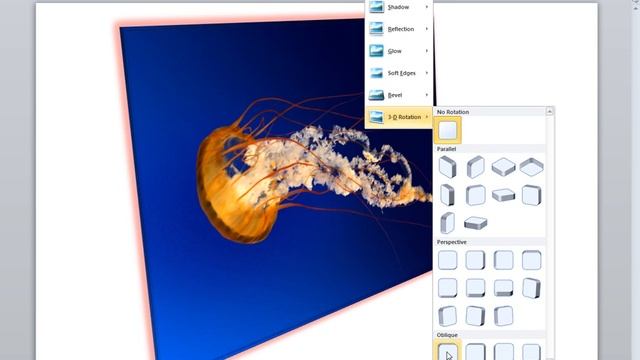Apply Oblique Top Left rotation preset
The width and height of the screenshot is (640, 360).
(448, 351)
